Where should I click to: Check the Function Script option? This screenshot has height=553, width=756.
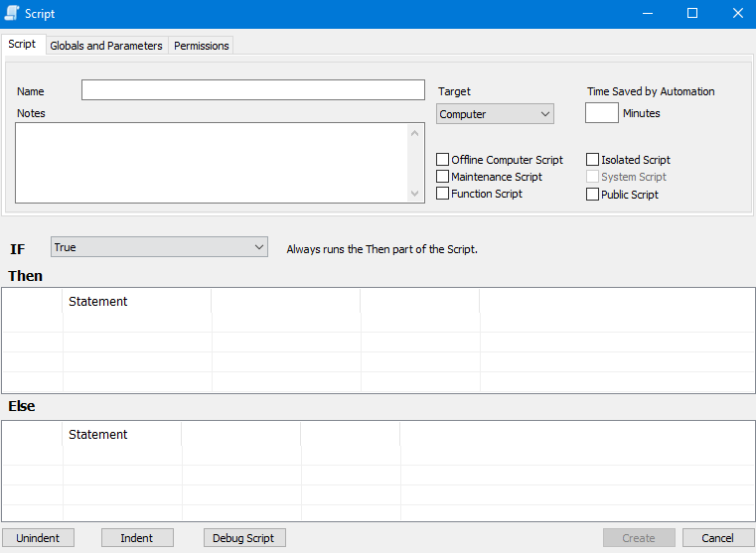pos(443,194)
